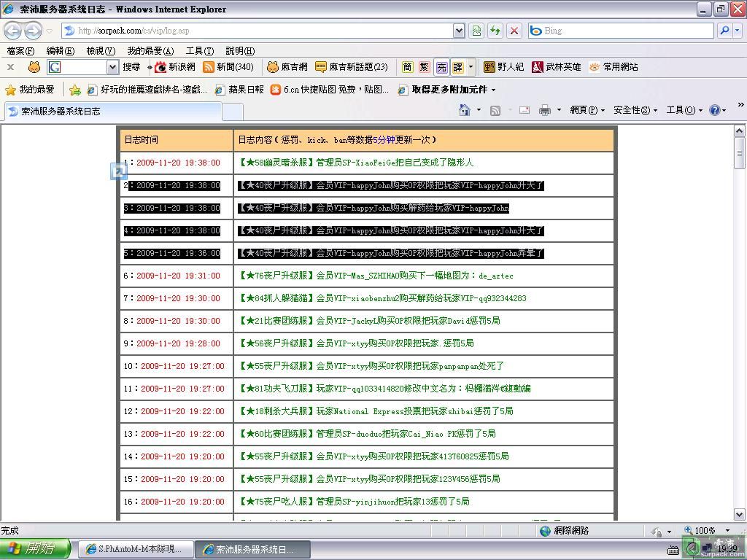Open the 安全性 safety dropdown menu
The image size is (747, 560).
pos(635,110)
